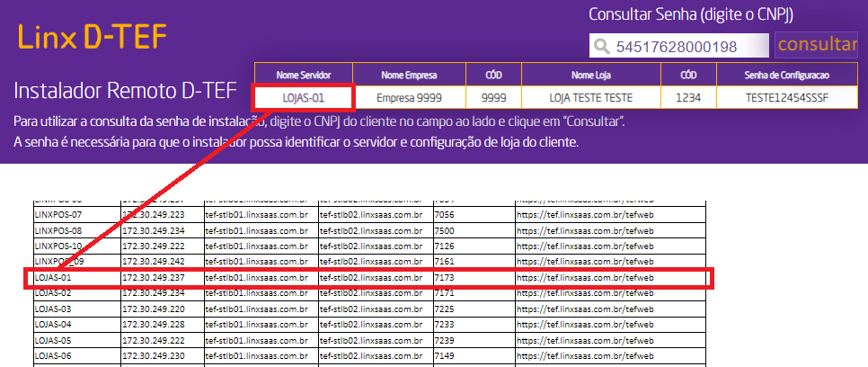868x367 pixels.
Task: Click the LOJA TESTE TESTE cell
Action: coord(591,98)
